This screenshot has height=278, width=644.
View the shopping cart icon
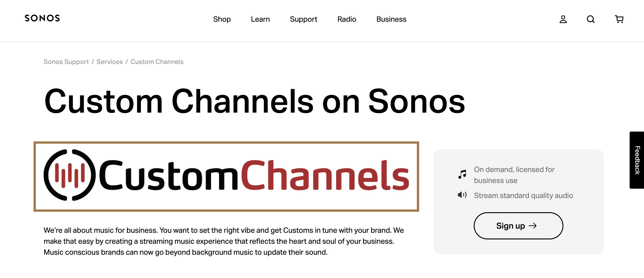pyautogui.click(x=619, y=19)
